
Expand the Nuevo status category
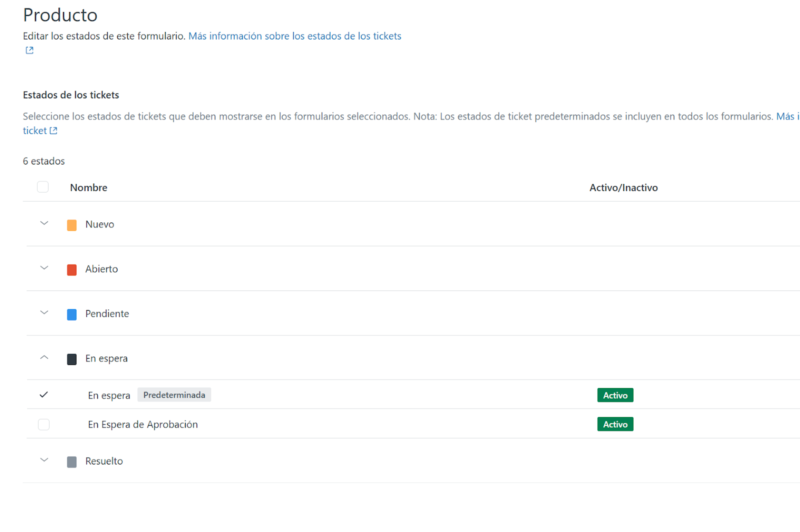point(44,223)
